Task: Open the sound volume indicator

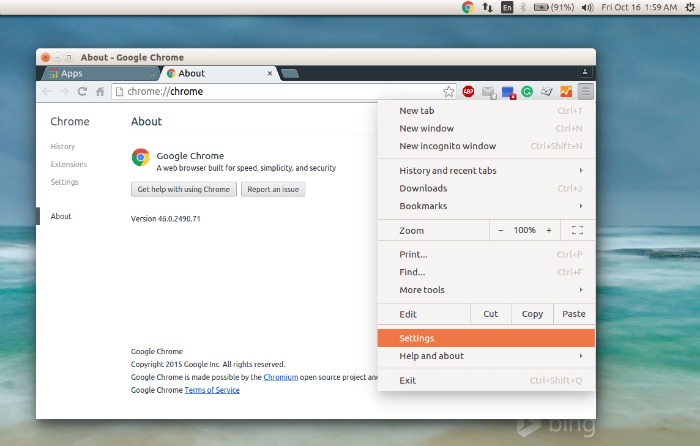Action: click(x=588, y=7)
